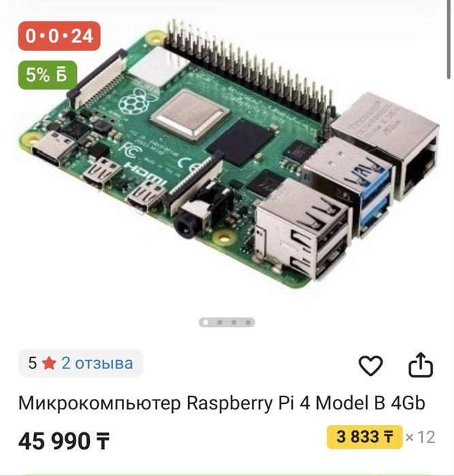Click the rating and reviews chip
The image size is (454, 476).
80,364
